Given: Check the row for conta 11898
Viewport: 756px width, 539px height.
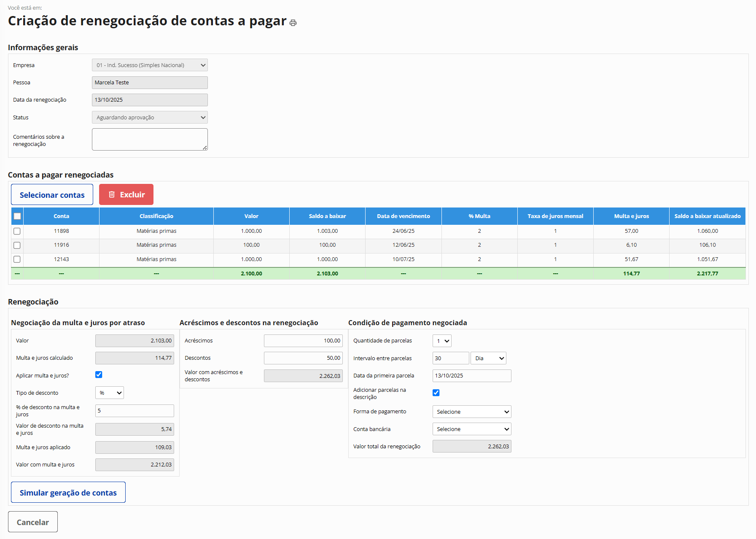Looking at the screenshot, I should [17, 231].
